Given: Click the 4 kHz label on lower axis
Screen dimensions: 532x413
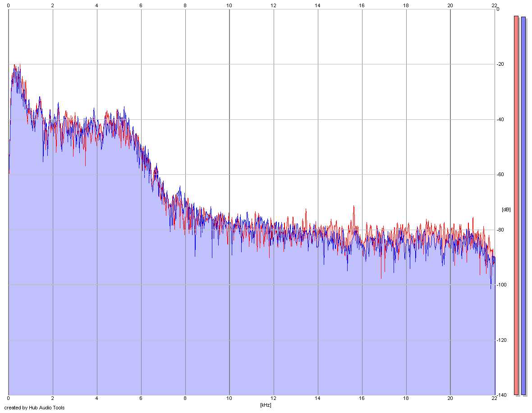Looking at the screenshot, I should click(x=96, y=398).
